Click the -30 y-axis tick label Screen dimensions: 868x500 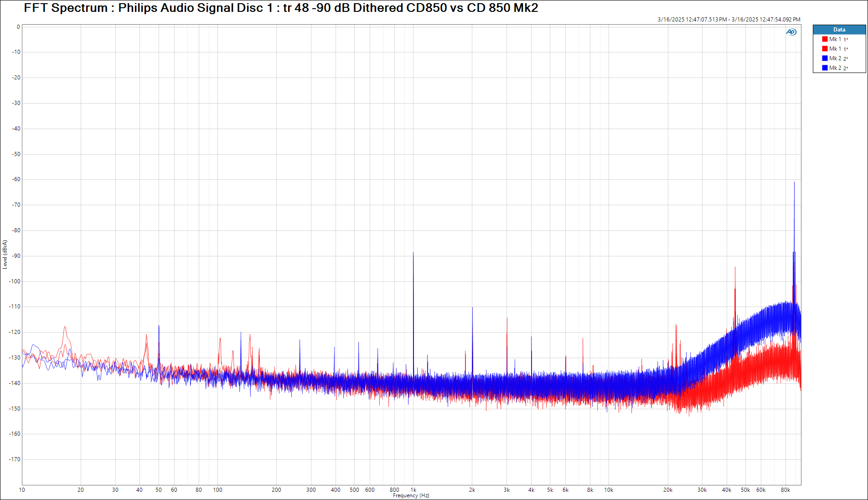coord(16,103)
